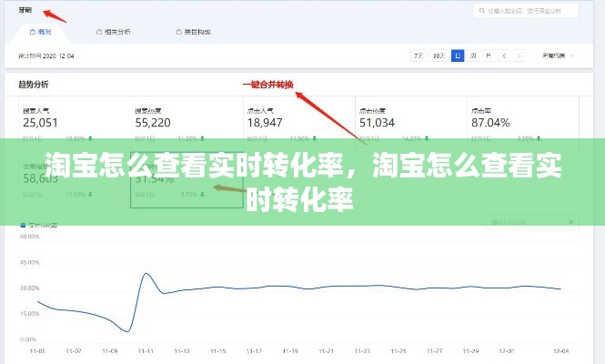This screenshot has height=364, width=605.
Task: Click the chart legend marker for 支付转化率
Action: [x=23, y=223]
